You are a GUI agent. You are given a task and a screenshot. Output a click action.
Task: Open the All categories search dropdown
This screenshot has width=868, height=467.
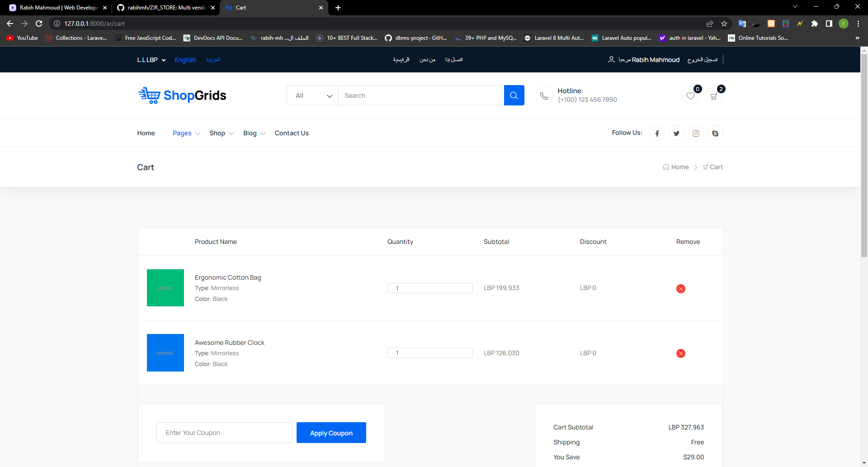coord(312,95)
